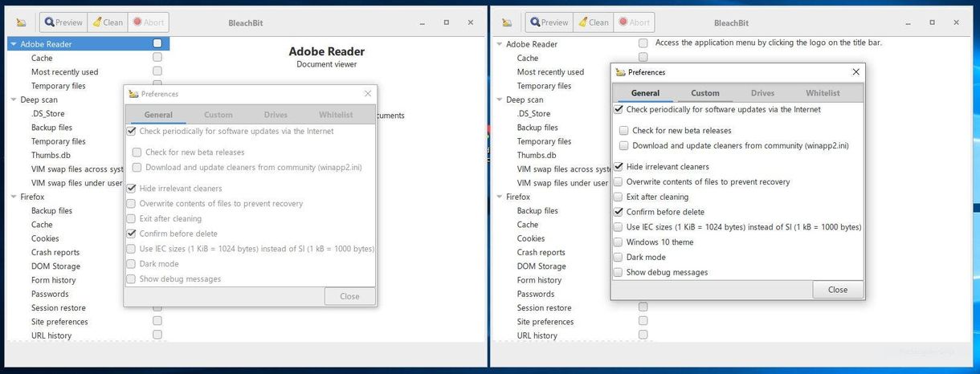
Task: Tick Site preferences checkbox in right window
Action: 643,321
